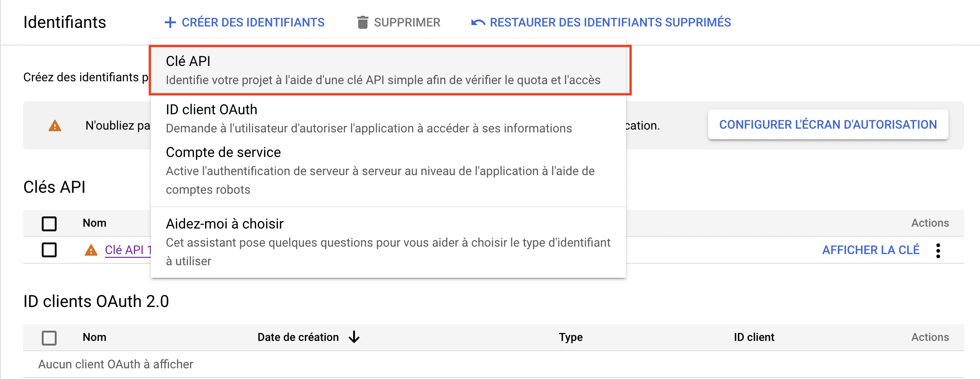Sort by Date de création using the arrow
This screenshot has width=980, height=379.
[354, 337]
